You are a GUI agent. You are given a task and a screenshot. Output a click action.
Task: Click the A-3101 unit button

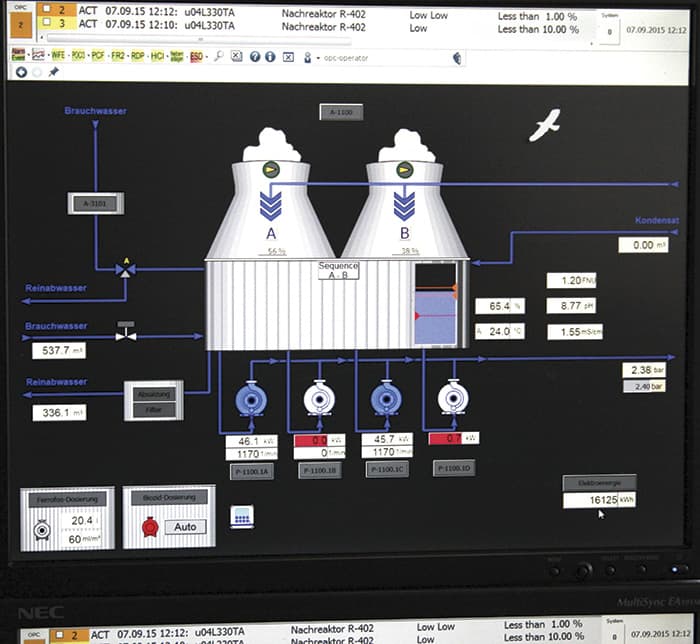(93, 205)
